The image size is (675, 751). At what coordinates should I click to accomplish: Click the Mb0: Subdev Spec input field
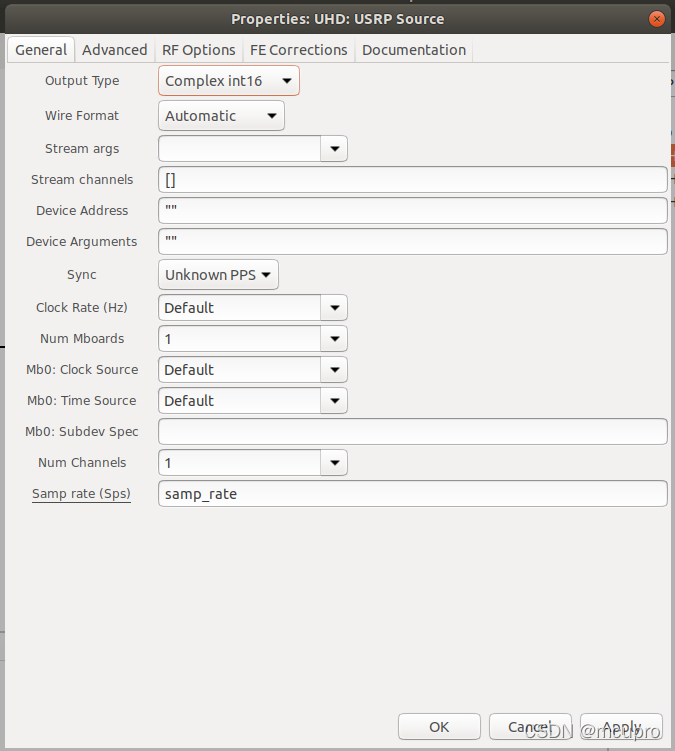(412, 432)
